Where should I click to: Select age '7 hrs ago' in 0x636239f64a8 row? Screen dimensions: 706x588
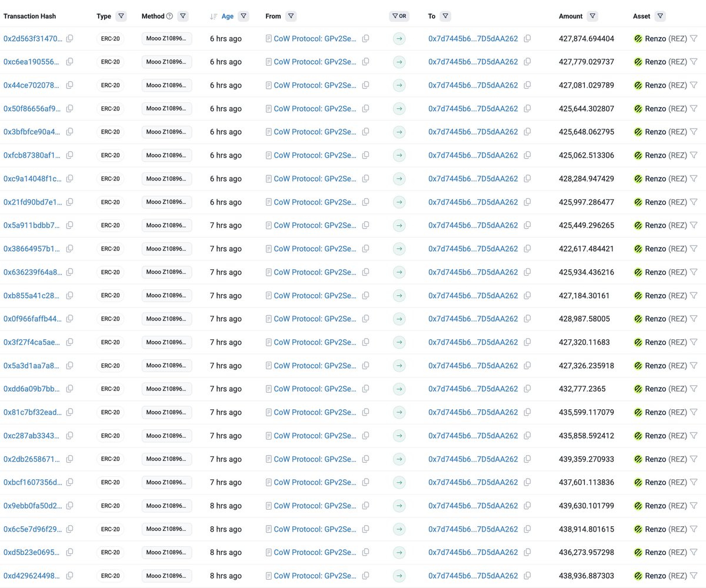tap(226, 272)
